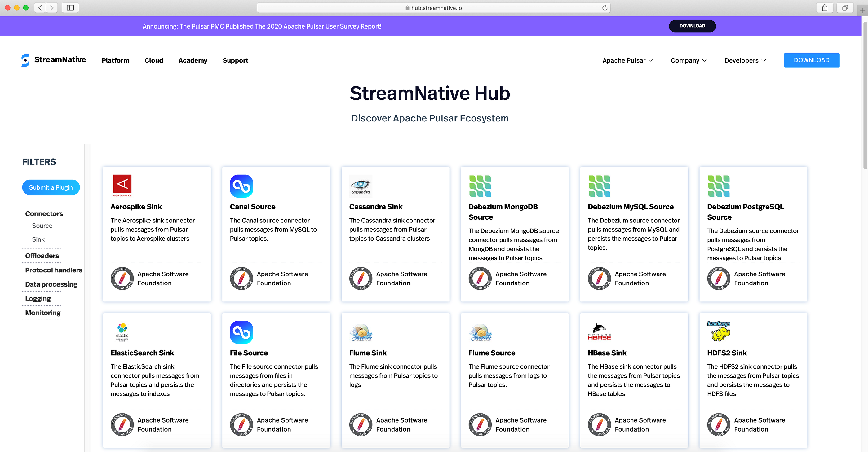Click DOWNLOAD in the purple announcement banner

(692, 26)
